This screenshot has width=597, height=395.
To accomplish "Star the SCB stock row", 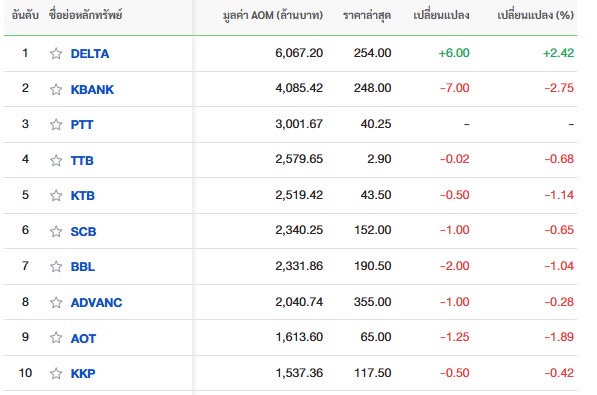I will pyautogui.click(x=56, y=231).
